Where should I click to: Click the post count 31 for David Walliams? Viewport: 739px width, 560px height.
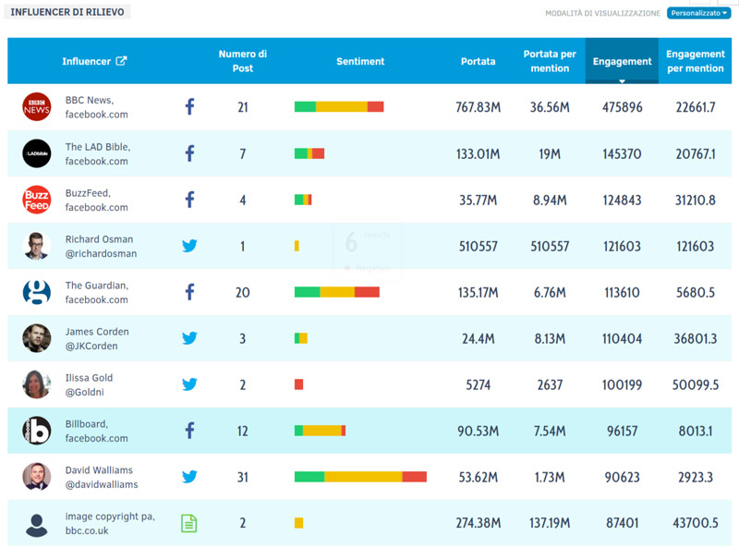click(243, 477)
